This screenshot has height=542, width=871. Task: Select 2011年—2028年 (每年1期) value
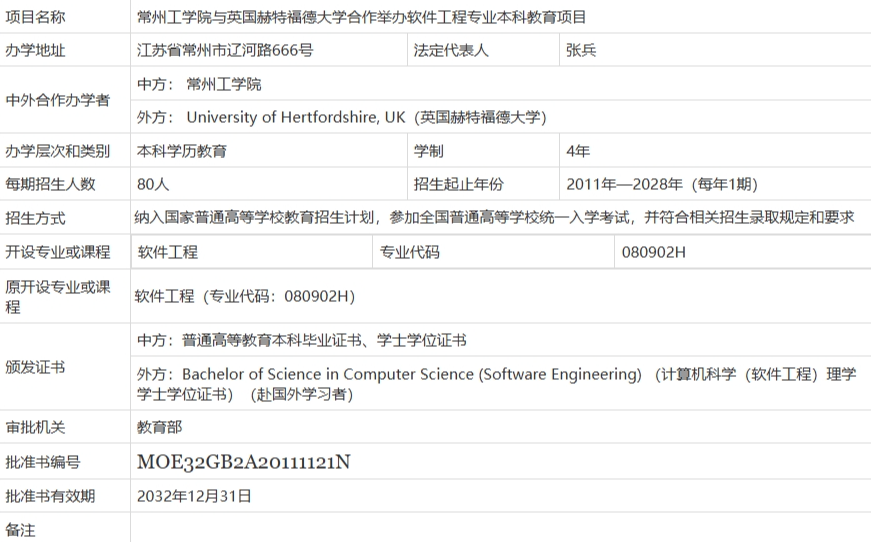point(662,184)
